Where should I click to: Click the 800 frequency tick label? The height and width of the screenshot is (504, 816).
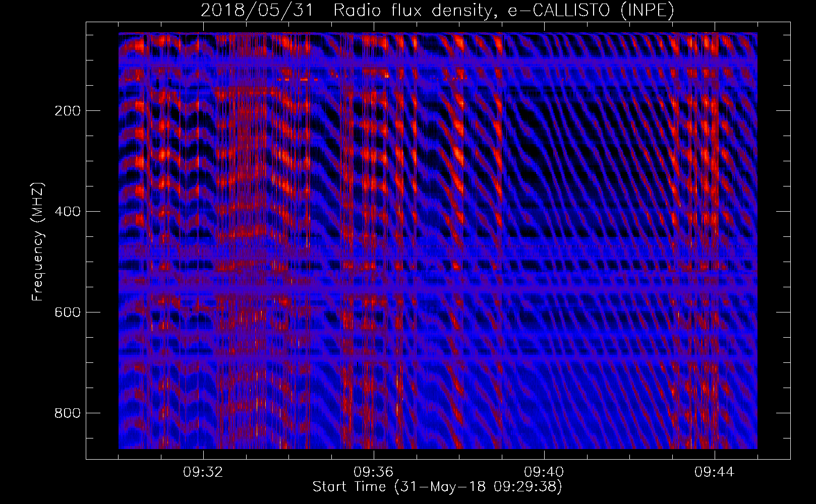coord(68,413)
